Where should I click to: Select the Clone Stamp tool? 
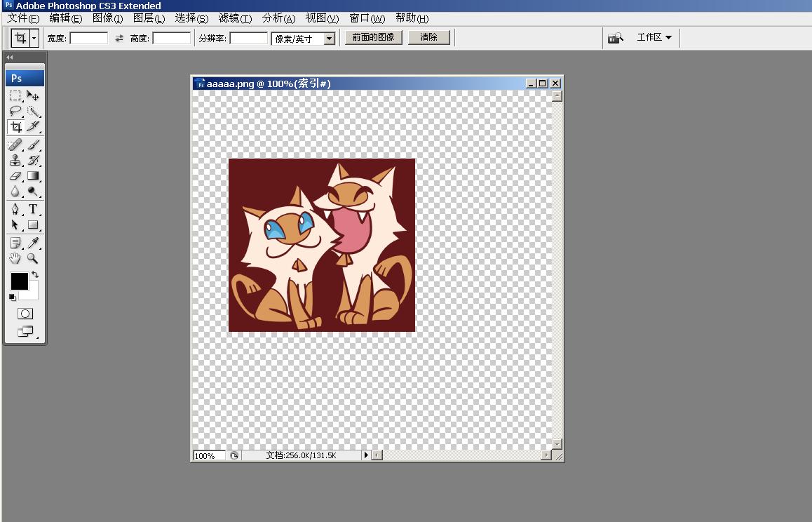[15, 160]
